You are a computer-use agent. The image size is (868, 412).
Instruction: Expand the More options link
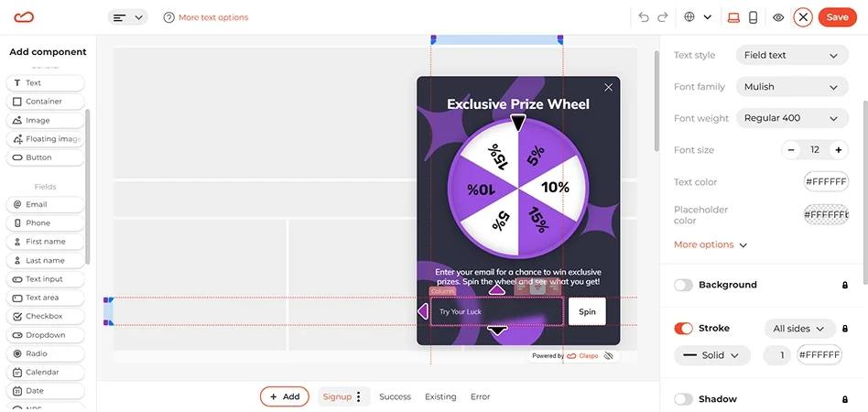pos(711,245)
